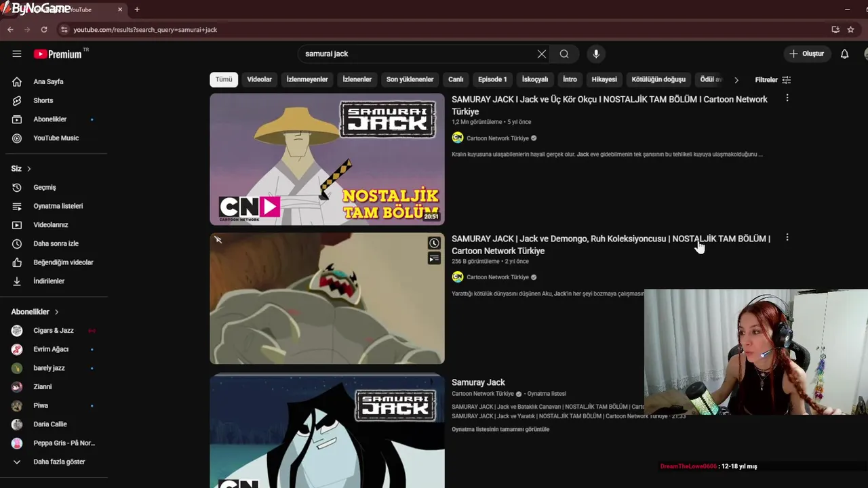Select the İskoçyalı chip

click(x=535, y=79)
